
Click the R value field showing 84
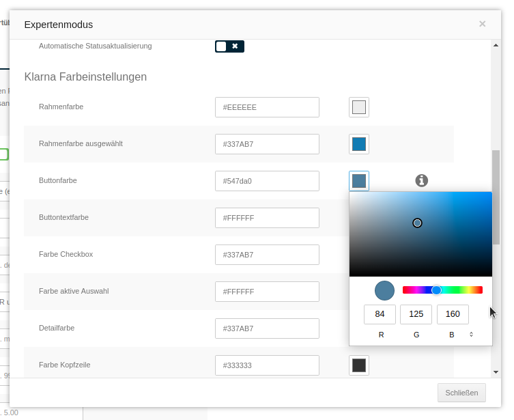click(380, 314)
